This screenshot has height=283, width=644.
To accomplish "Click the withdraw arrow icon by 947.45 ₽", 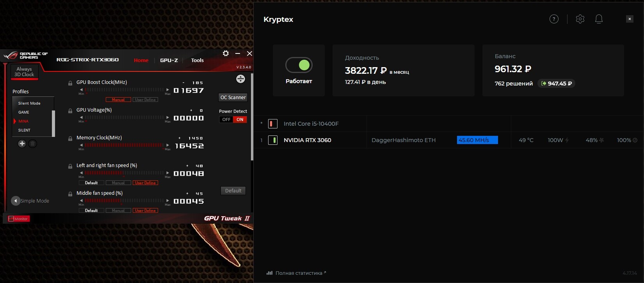I will pyautogui.click(x=544, y=84).
